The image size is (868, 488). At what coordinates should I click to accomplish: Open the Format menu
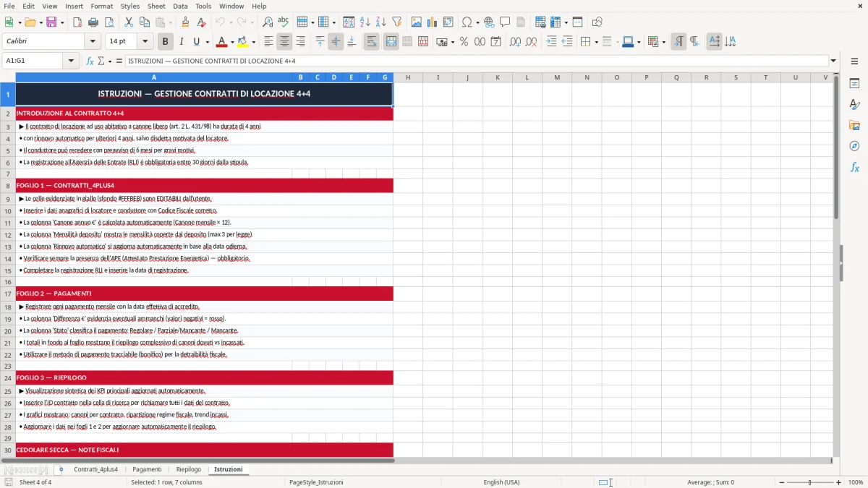point(101,6)
